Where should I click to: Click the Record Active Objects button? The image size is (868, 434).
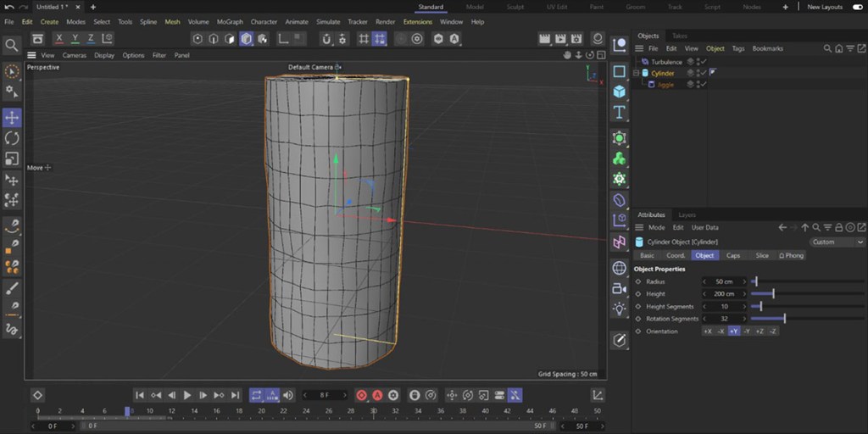click(x=361, y=395)
